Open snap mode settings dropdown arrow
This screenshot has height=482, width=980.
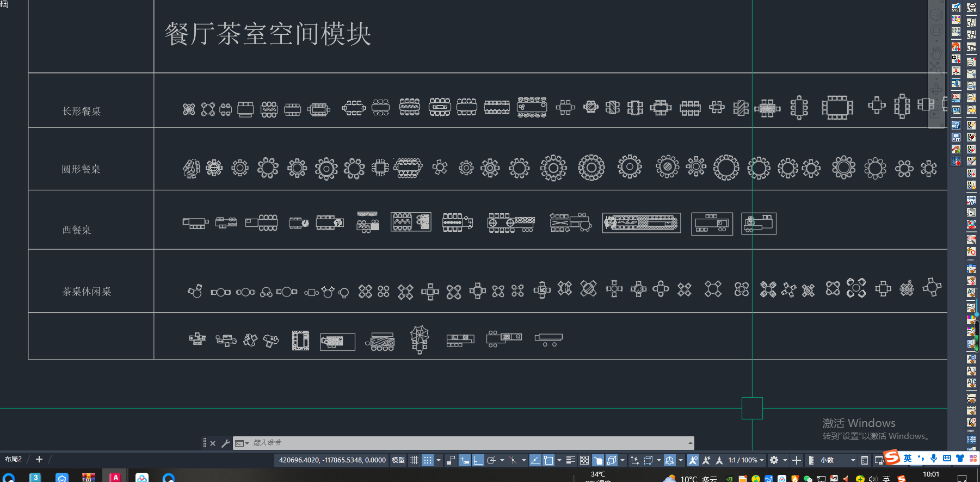(x=439, y=460)
